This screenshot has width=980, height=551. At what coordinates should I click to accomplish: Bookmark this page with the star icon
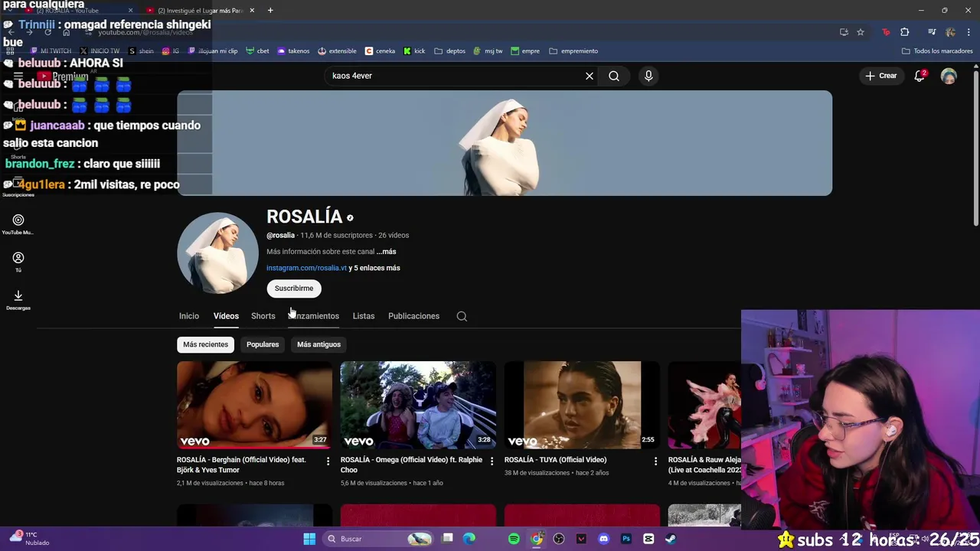861,32
